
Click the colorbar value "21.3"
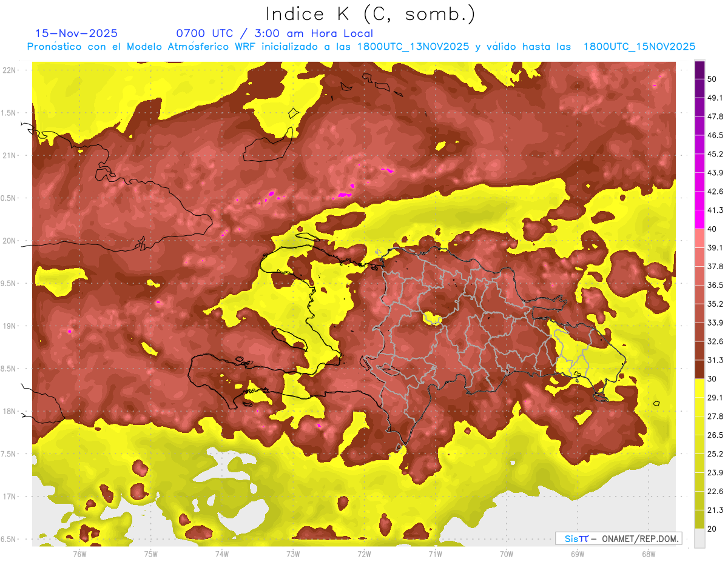tap(715, 510)
